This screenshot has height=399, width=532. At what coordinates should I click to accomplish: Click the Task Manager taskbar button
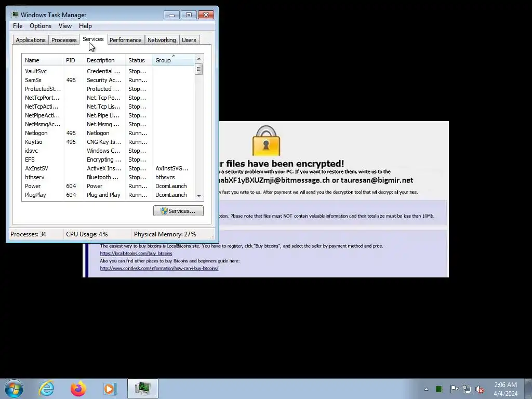pyautogui.click(x=143, y=389)
